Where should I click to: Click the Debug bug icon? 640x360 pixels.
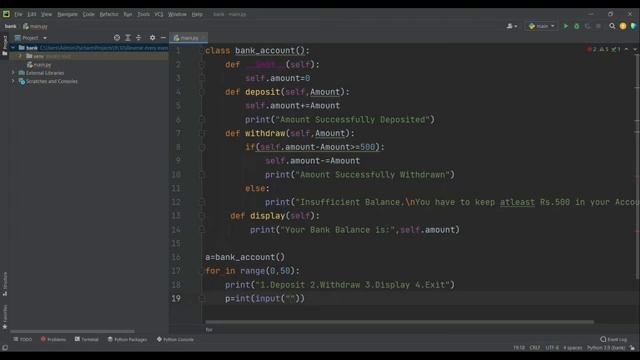point(577,26)
